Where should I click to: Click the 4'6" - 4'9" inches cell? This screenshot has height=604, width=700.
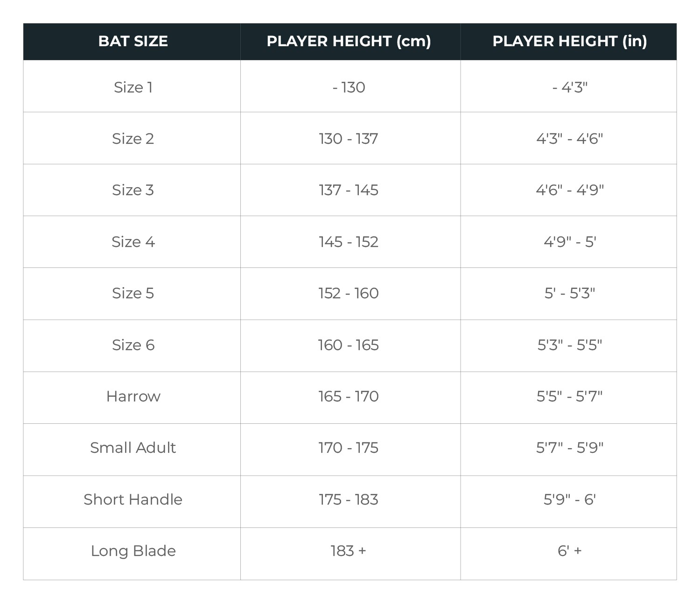tap(569, 190)
